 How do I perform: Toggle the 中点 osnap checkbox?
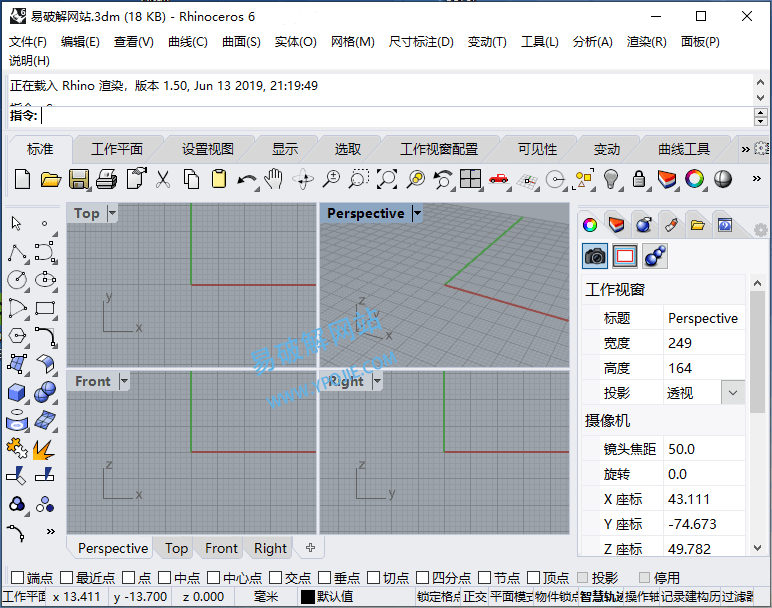[x=164, y=578]
